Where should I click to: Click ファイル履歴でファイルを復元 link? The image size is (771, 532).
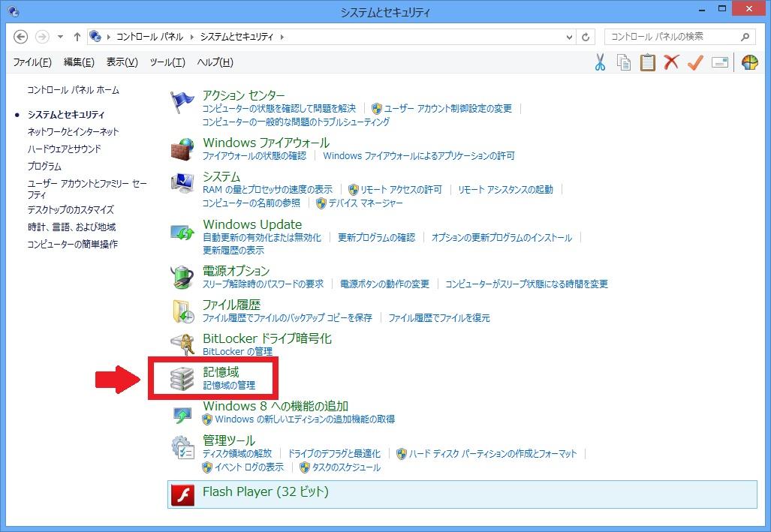coord(439,318)
